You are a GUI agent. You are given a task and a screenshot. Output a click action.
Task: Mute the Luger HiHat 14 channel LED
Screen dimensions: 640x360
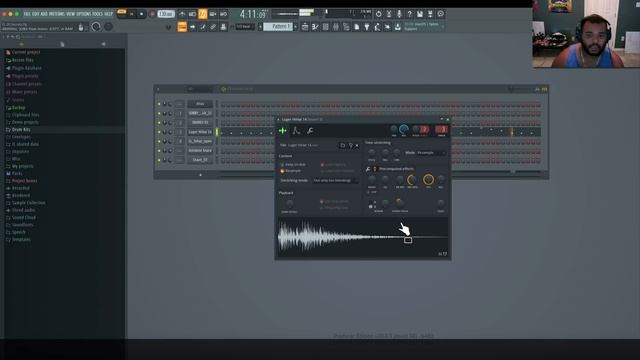coord(159,132)
